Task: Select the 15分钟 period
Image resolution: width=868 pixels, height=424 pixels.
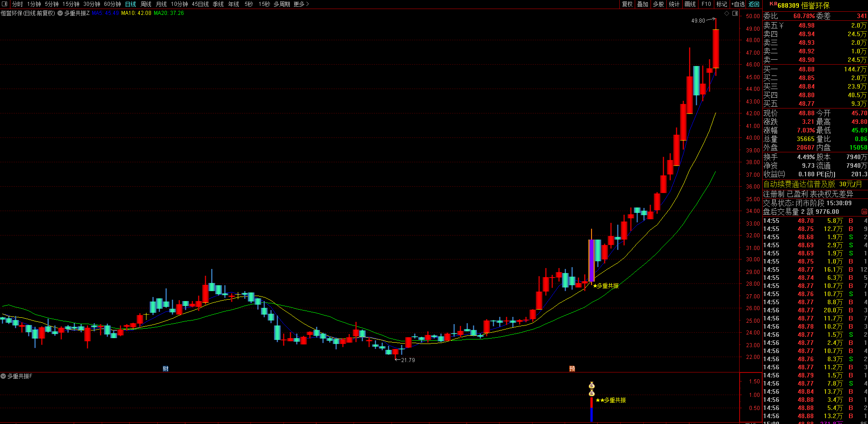Action: (x=71, y=4)
